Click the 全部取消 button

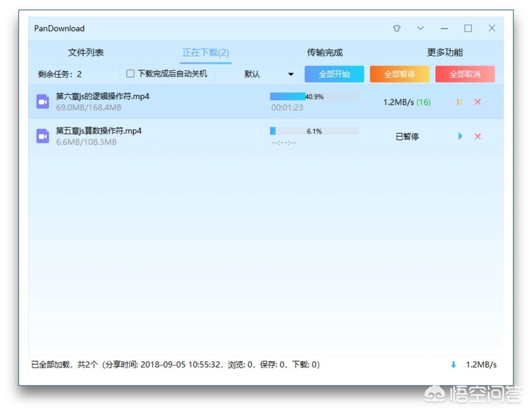click(465, 74)
